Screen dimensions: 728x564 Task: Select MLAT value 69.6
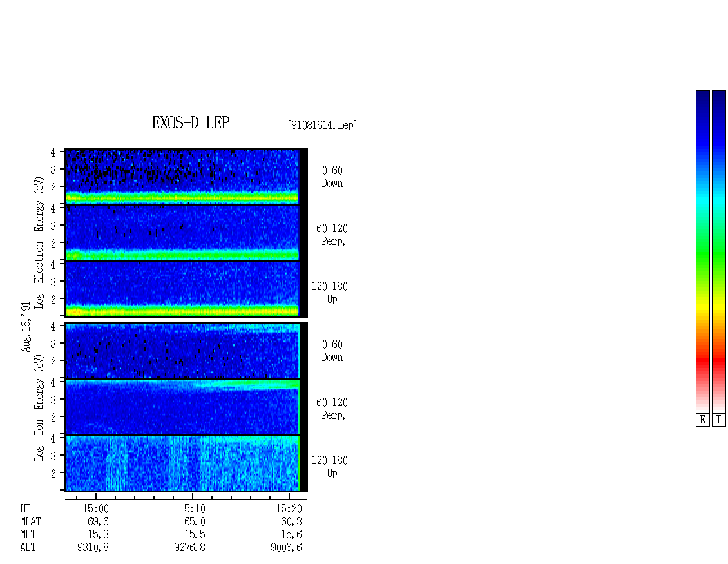click(x=98, y=521)
